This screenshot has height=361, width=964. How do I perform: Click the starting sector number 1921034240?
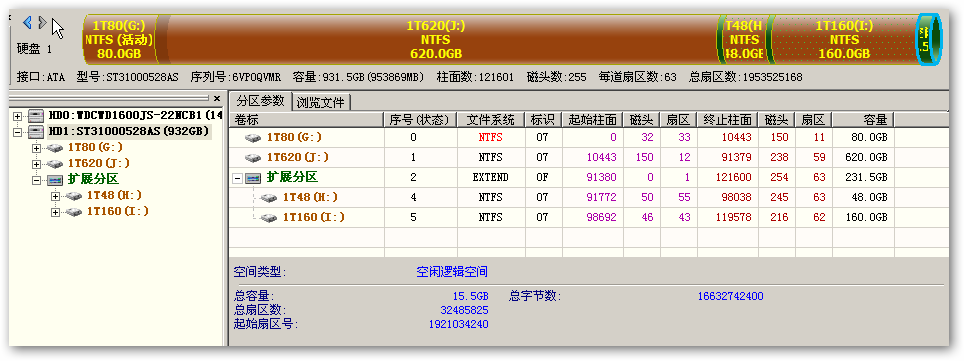(459, 324)
